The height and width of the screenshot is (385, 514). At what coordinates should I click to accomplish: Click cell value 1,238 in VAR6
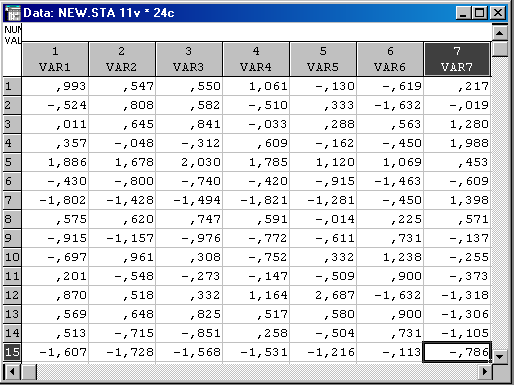[390, 257]
